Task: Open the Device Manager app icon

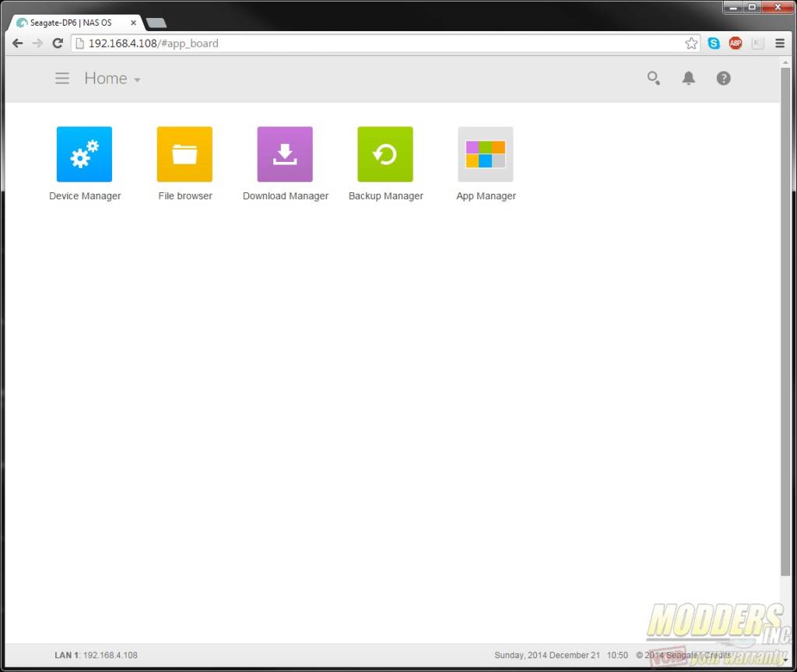Action: point(84,154)
